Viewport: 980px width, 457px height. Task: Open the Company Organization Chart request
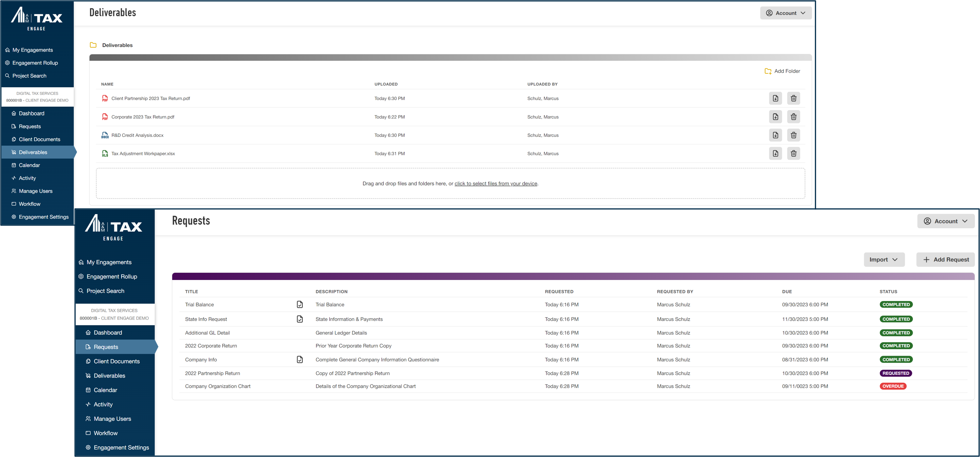pos(218,386)
